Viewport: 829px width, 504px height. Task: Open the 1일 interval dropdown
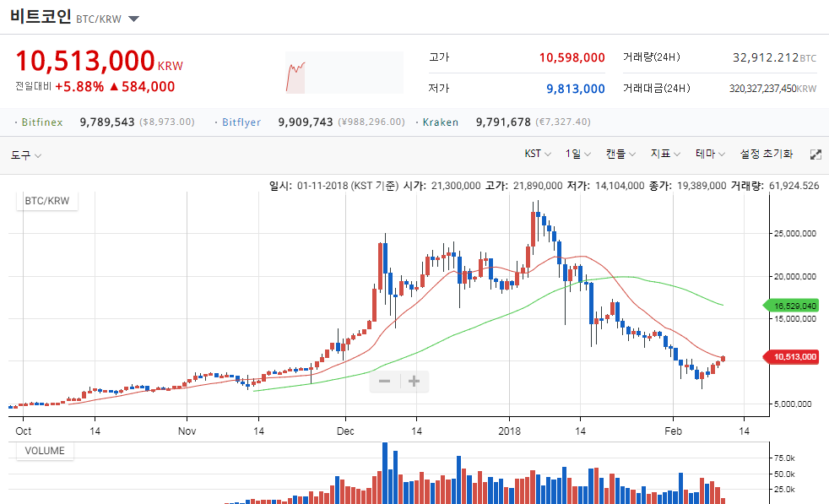click(x=577, y=154)
